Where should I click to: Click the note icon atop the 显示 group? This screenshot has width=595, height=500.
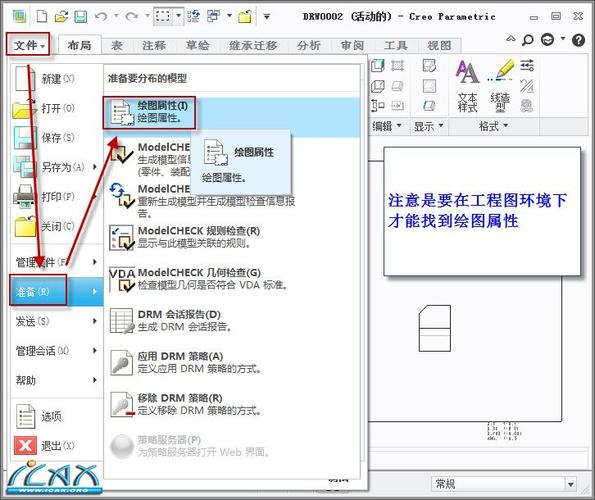(x=429, y=65)
